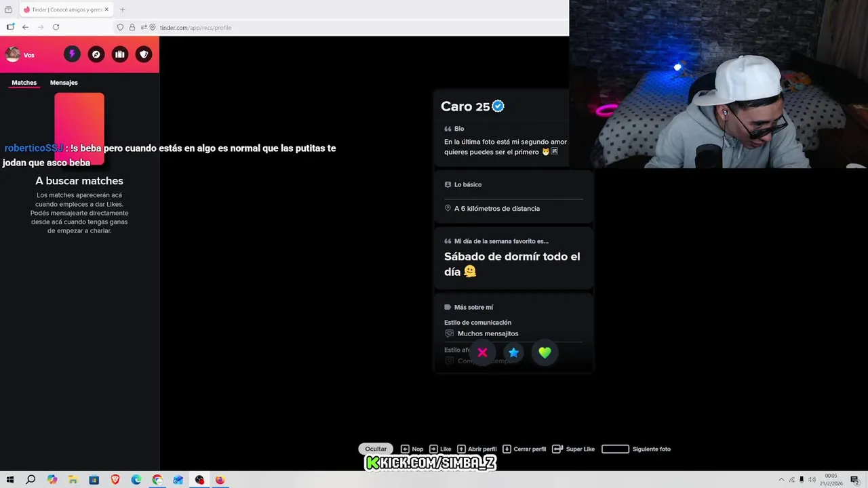Image resolution: width=868 pixels, height=488 pixels.
Task: Click the 'Nop' shortcut hint
Action: pyautogui.click(x=412, y=449)
